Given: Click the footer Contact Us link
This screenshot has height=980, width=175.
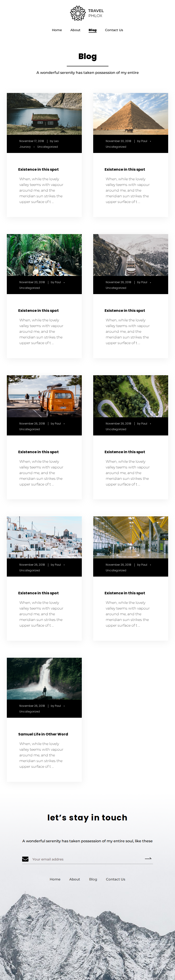Looking at the screenshot, I should [116, 879].
